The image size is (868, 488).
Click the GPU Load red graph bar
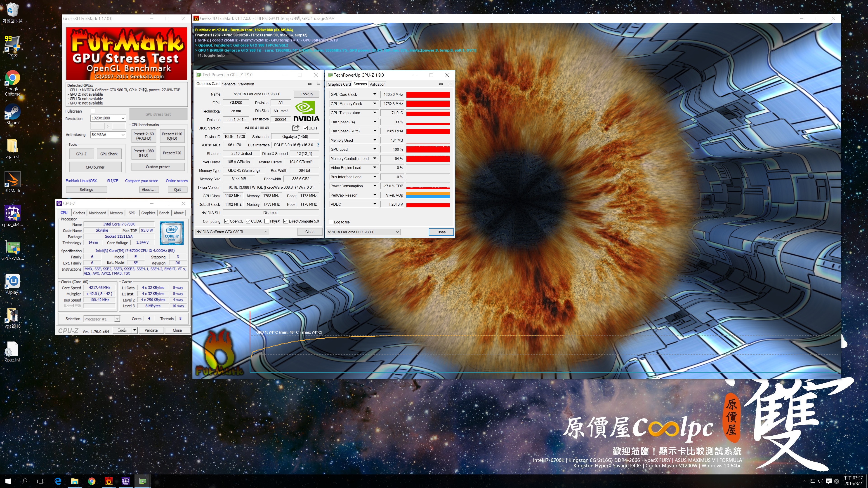pos(428,149)
